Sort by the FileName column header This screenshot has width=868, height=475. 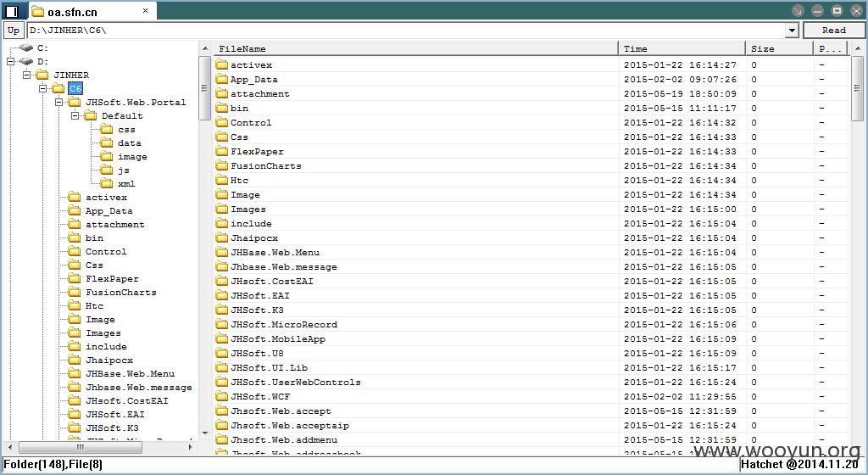415,48
